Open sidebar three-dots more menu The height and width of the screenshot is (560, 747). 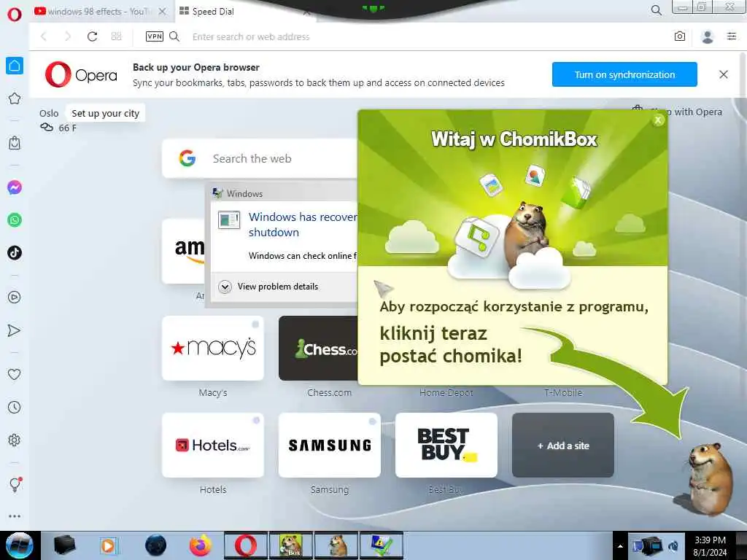[x=15, y=516]
